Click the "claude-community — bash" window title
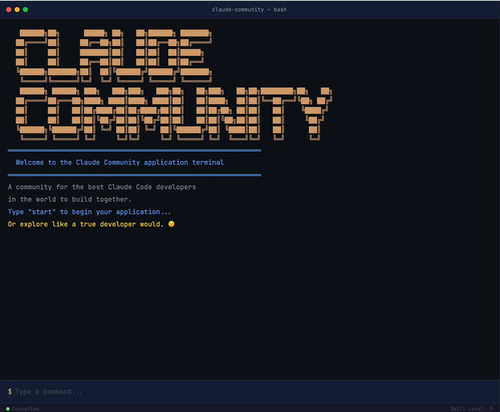This screenshot has height=412, width=500. pos(249,10)
